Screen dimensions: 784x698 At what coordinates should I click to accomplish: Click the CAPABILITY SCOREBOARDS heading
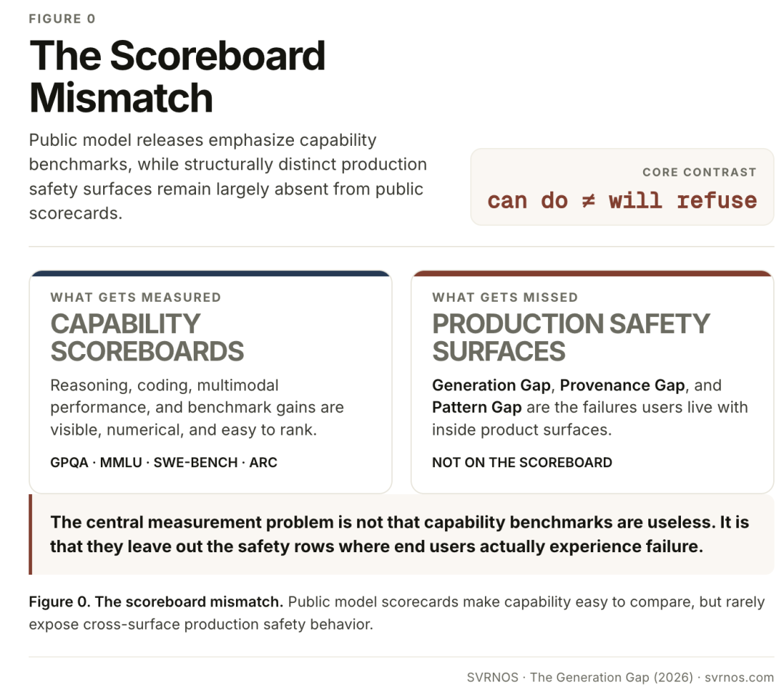(147, 337)
